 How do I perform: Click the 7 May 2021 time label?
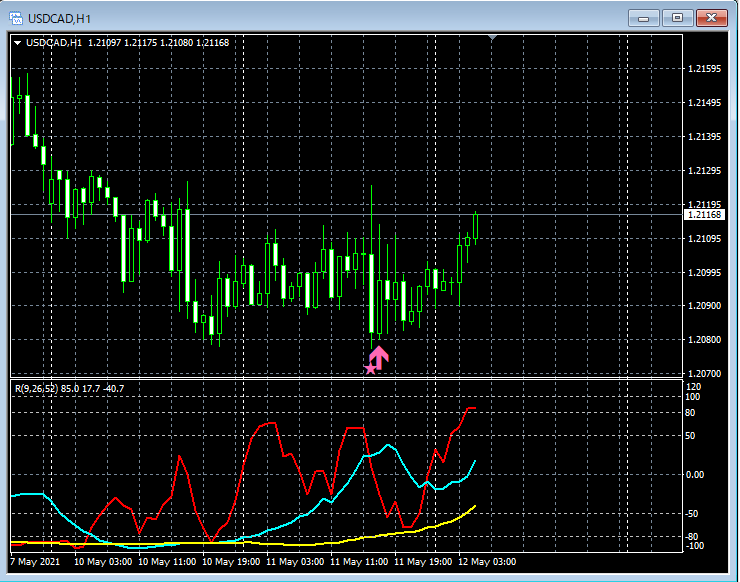pyautogui.click(x=35, y=562)
